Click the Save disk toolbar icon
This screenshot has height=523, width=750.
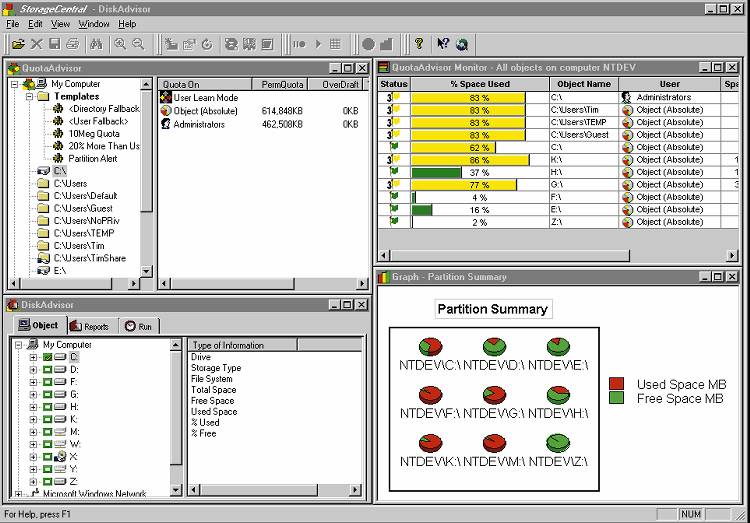55,44
